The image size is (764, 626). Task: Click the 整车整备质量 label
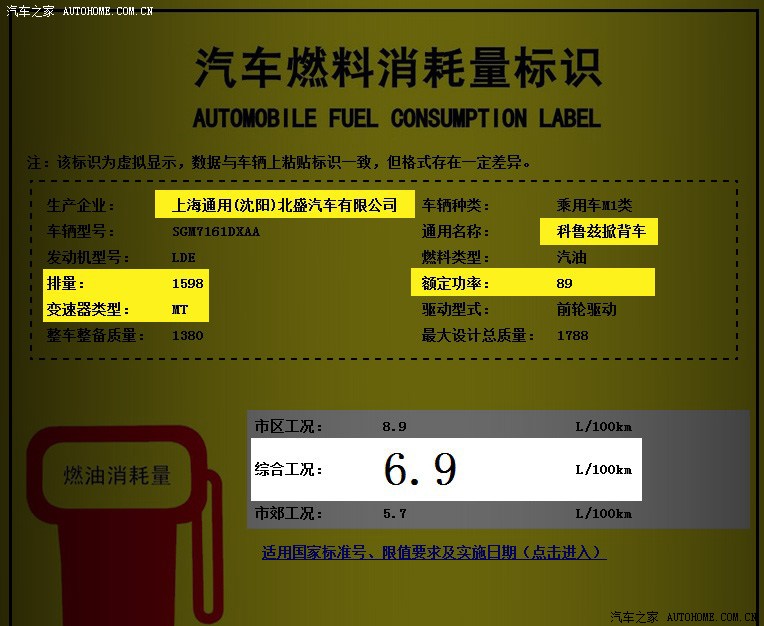pos(96,335)
